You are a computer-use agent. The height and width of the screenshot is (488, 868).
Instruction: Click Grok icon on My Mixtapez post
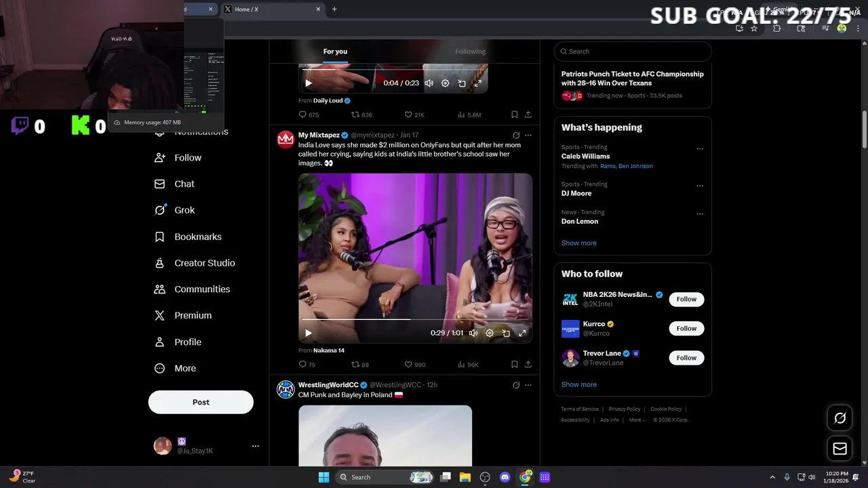[x=516, y=136]
